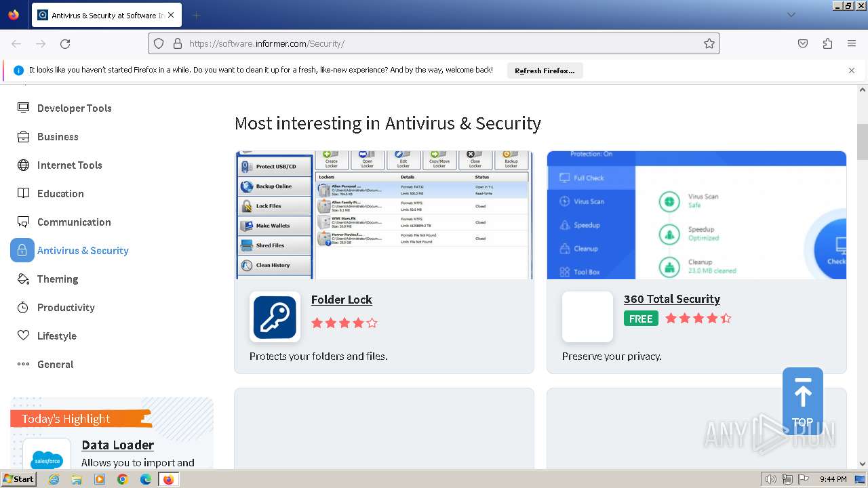Bookmark this page with the star icon

709,43
